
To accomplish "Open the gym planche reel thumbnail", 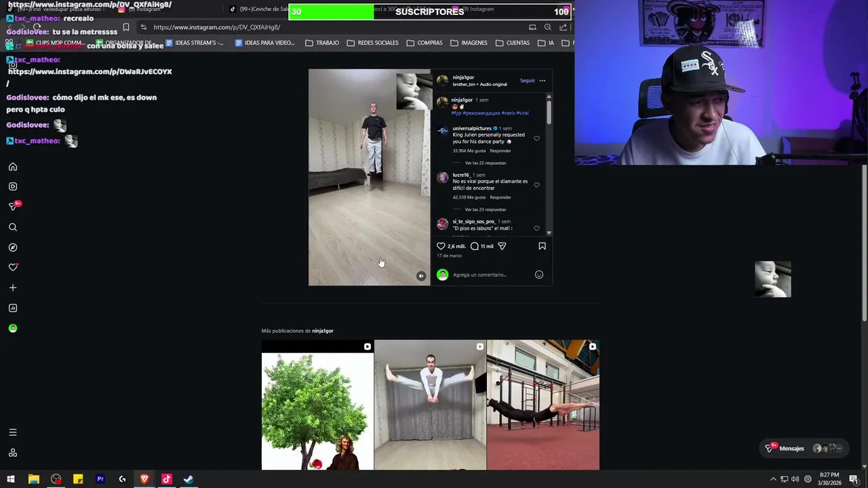I will coord(542,405).
